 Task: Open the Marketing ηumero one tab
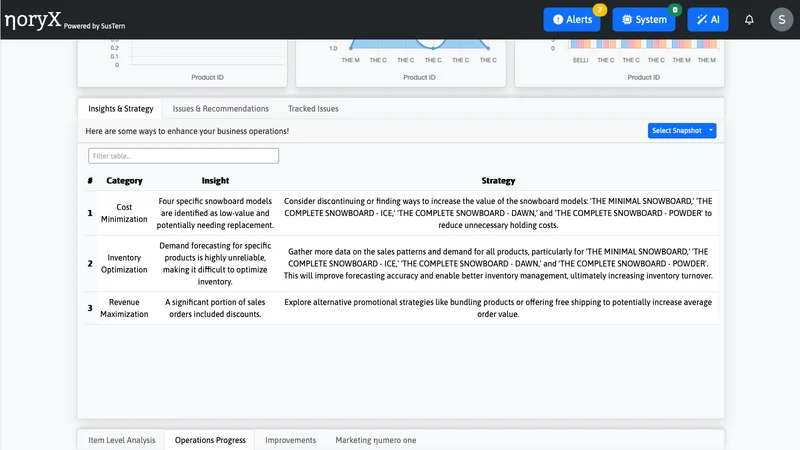[x=376, y=440]
